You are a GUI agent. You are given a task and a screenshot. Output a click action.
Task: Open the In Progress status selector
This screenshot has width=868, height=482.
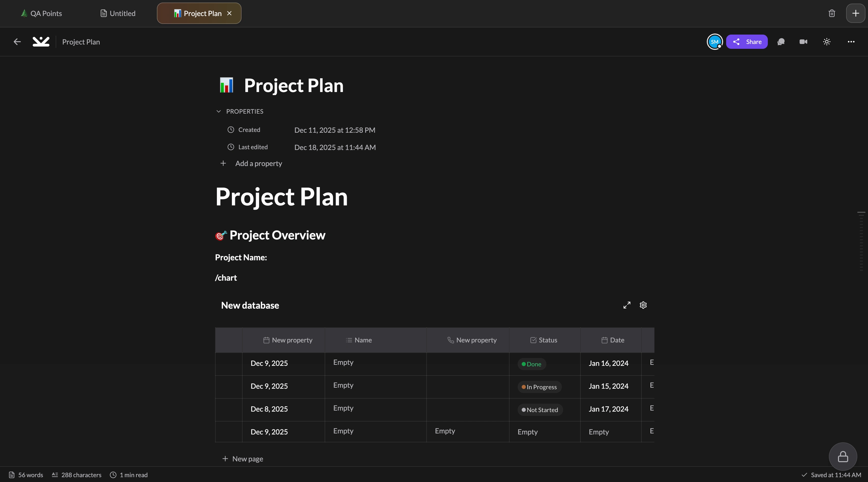click(539, 387)
